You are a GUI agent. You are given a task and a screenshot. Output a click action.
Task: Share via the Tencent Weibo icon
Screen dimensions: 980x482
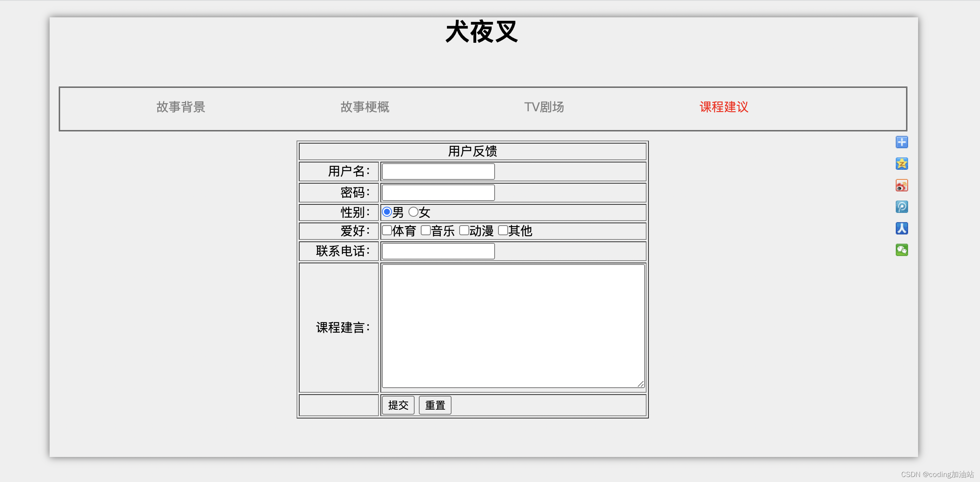[x=902, y=207]
